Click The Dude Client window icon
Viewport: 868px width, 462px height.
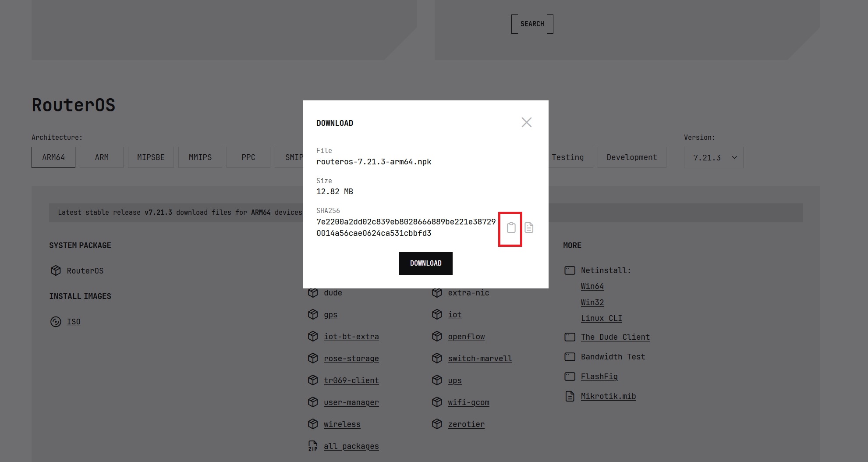click(570, 337)
